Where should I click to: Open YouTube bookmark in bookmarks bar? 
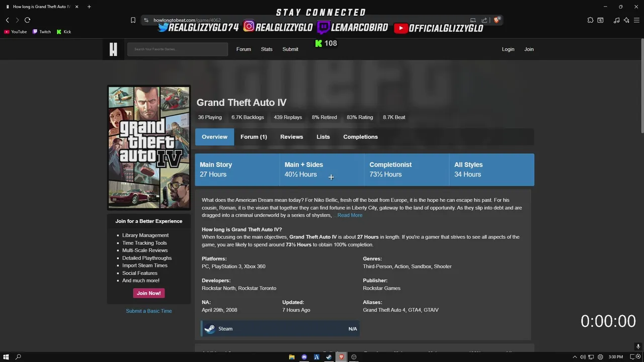click(x=16, y=32)
